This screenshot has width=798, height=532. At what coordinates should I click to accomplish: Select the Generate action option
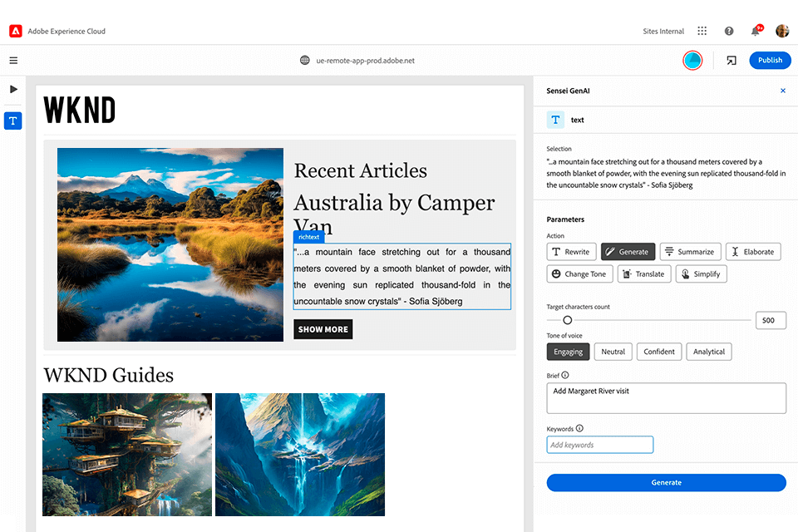(628, 252)
